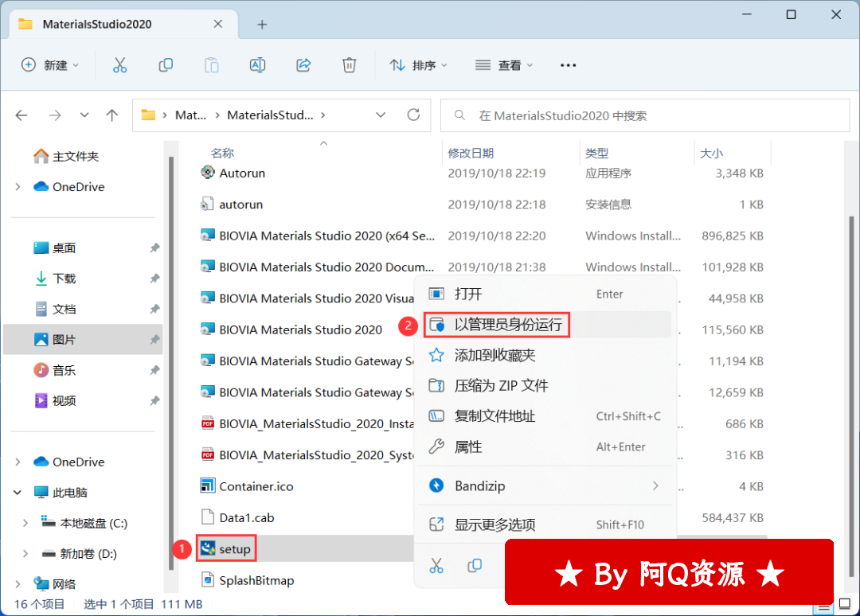Click the Share icon in toolbar
Viewport: 860px width, 616px height.
303,65
